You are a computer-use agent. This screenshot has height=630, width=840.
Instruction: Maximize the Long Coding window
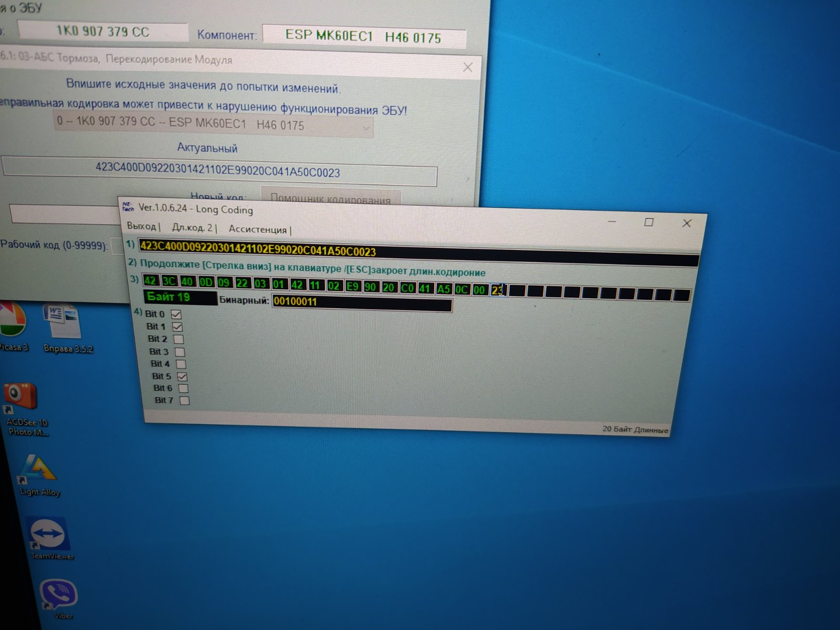tap(649, 222)
